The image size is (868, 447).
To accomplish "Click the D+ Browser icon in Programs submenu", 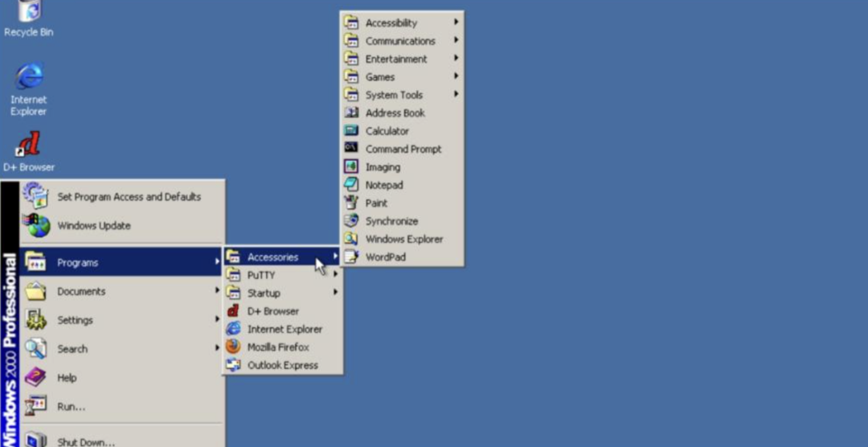I will (x=234, y=311).
